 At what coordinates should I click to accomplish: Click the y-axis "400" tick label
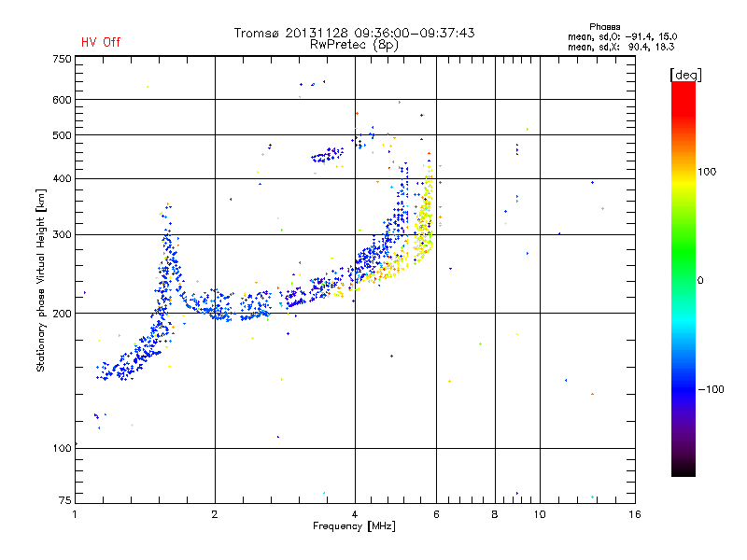(x=63, y=179)
